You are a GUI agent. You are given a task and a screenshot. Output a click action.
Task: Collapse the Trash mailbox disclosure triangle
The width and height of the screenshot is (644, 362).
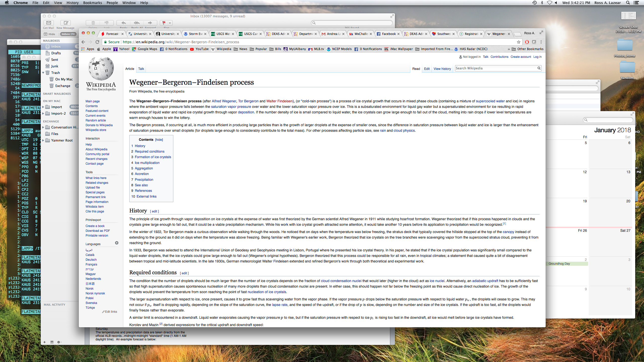(43, 73)
